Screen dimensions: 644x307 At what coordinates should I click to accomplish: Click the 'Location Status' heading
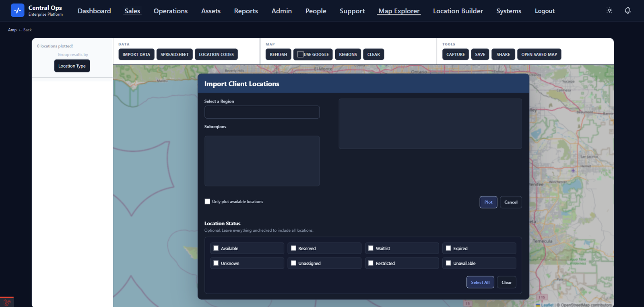pos(222,223)
